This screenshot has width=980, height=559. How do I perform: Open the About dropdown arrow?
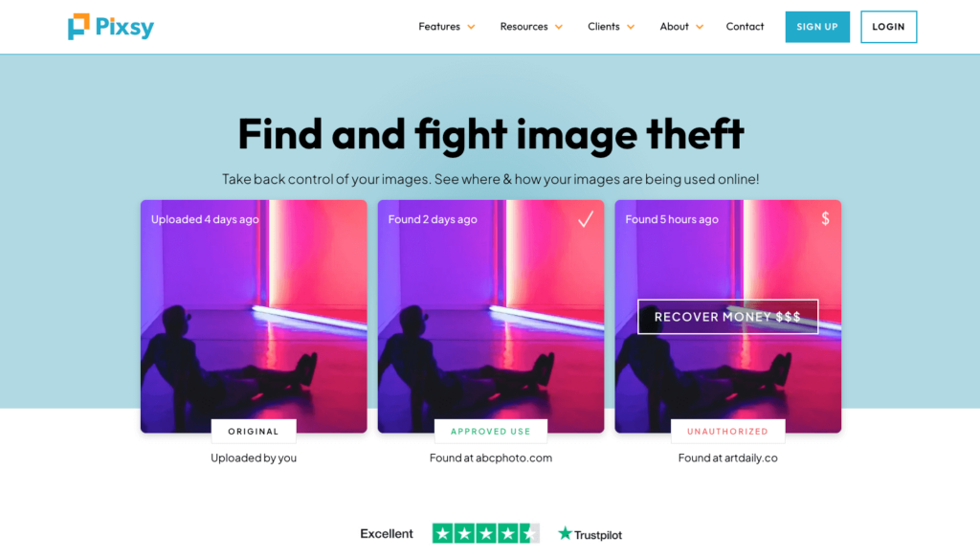[x=700, y=27]
